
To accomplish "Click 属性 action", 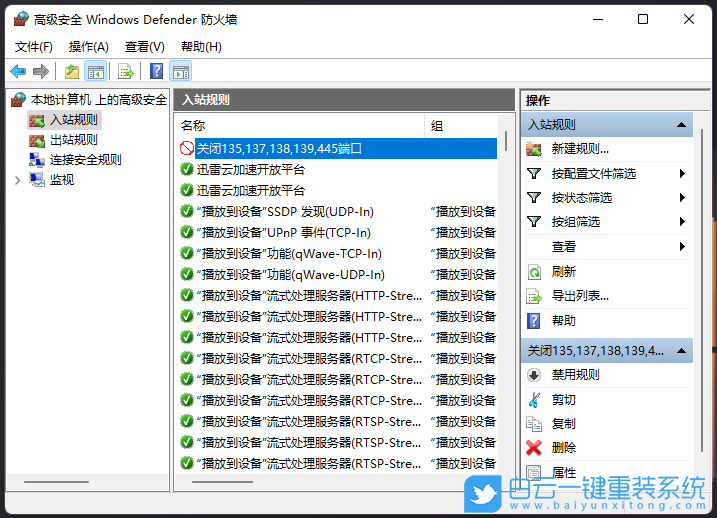I will 563,472.
